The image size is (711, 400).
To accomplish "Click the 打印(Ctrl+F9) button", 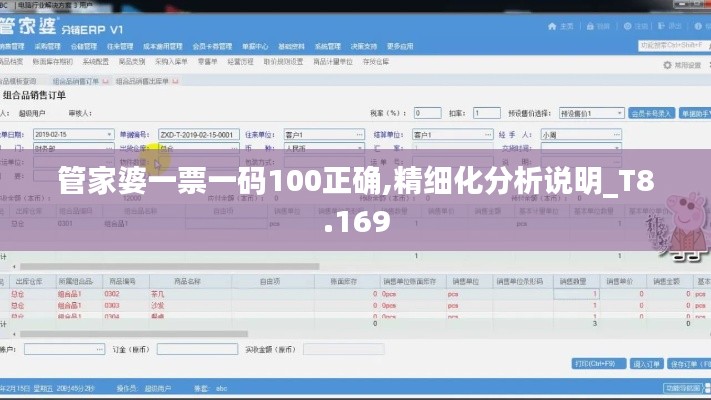I will click(x=599, y=364).
